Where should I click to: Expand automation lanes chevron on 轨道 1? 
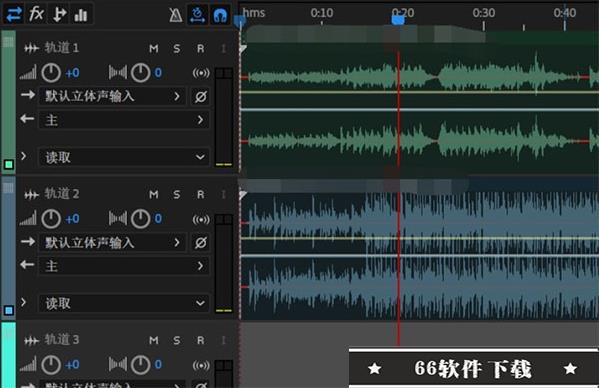pyautogui.click(x=24, y=156)
